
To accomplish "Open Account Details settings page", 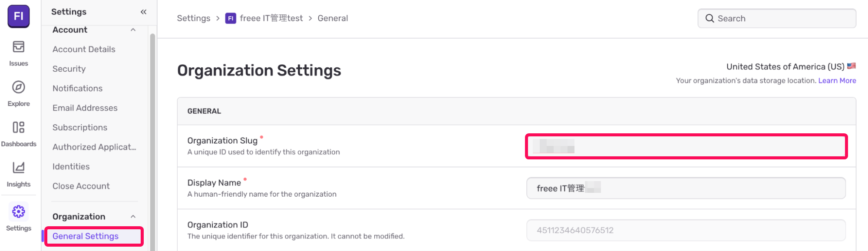I will (84, 50).
